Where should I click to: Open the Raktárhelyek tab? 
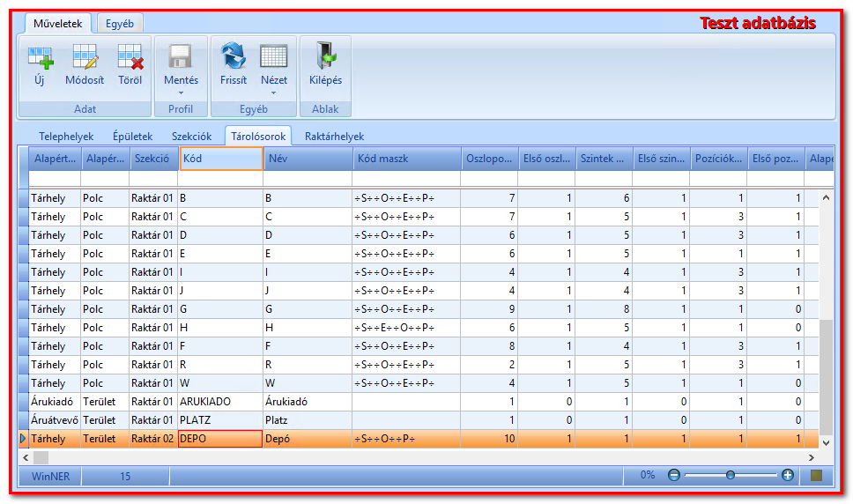(334, 137)
